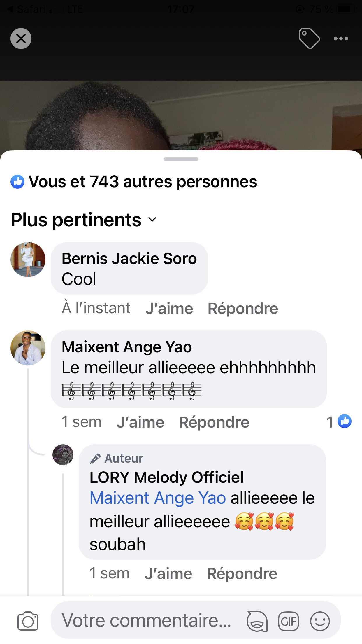
Task: Reply to Bernis Jackie Soro's comment
Action: coord(243,308)
